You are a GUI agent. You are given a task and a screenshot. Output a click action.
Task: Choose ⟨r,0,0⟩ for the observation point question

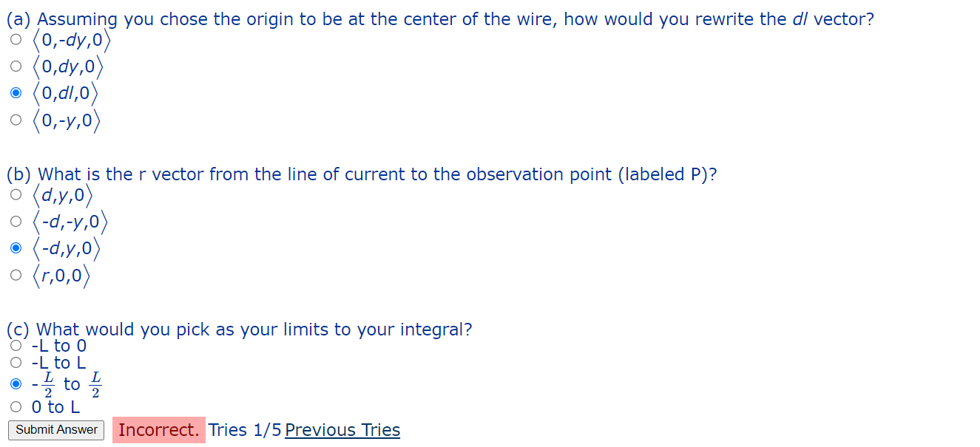pos(16,275)
